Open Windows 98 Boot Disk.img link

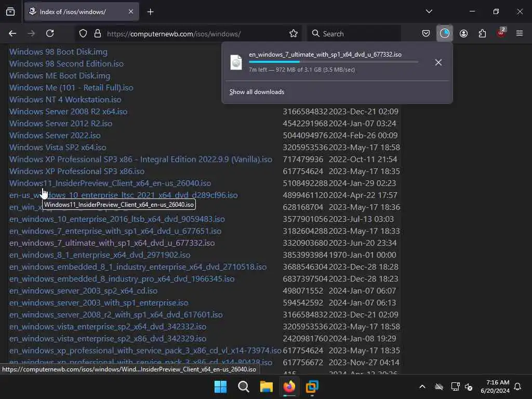click(x=58, y=52)
